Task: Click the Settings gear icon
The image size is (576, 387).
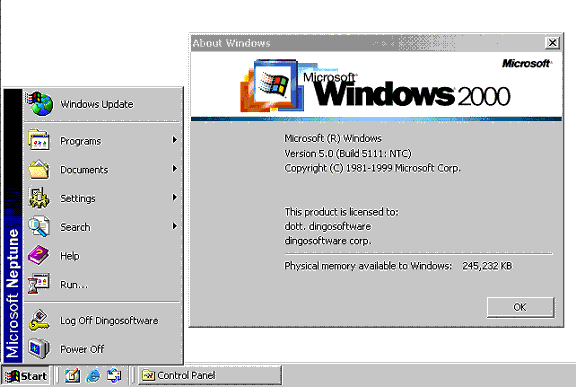Action: pyautogui.click(x=39, y=198)
